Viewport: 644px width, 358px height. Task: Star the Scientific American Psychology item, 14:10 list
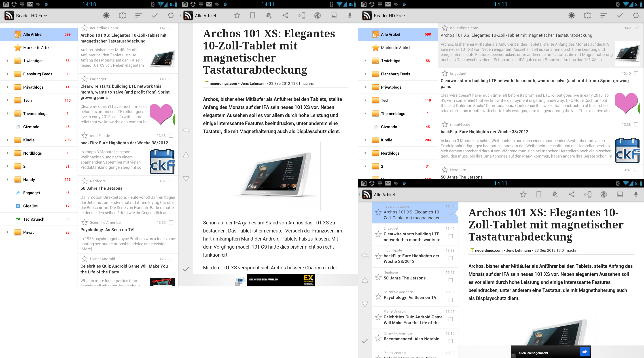[85, 222]
